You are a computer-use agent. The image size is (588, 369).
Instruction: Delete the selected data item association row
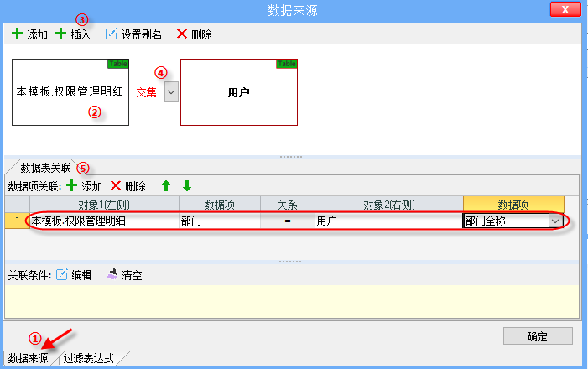[128, 185]
